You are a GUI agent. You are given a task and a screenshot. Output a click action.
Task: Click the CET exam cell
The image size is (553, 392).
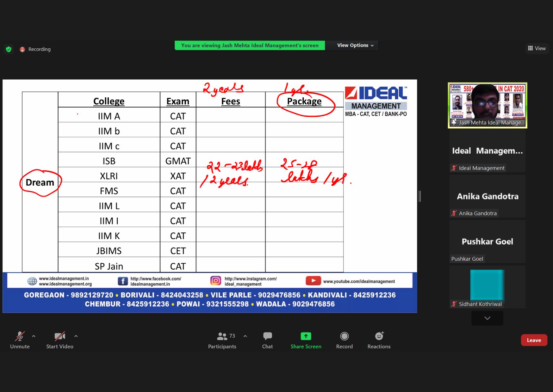coord(178,251)
